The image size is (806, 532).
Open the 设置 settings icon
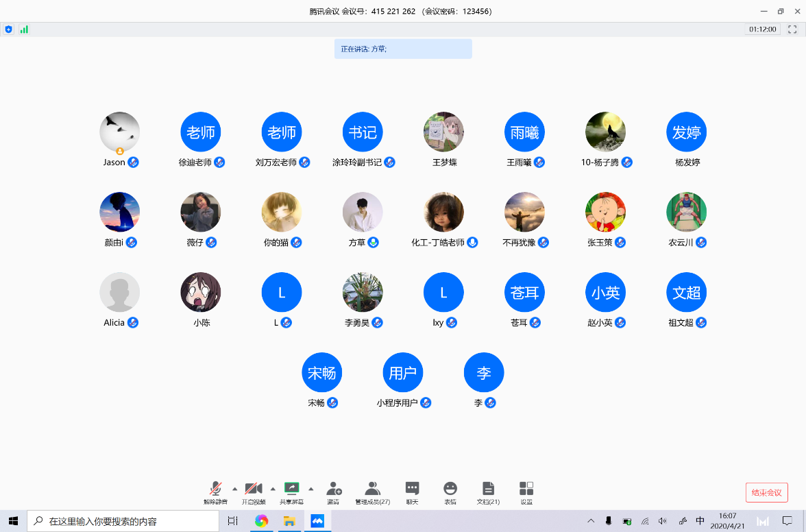pos(526,489)
